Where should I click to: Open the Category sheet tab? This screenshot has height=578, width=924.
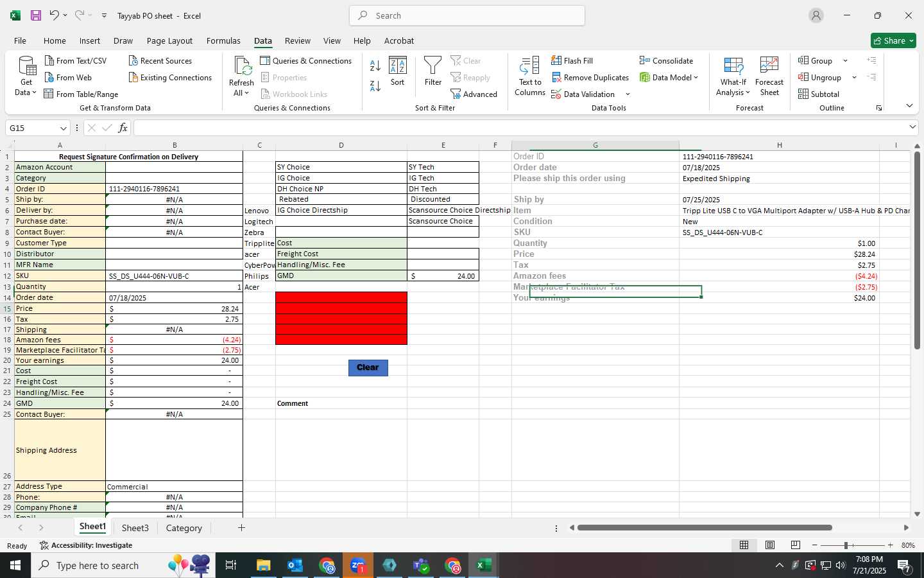coord(184,528)
